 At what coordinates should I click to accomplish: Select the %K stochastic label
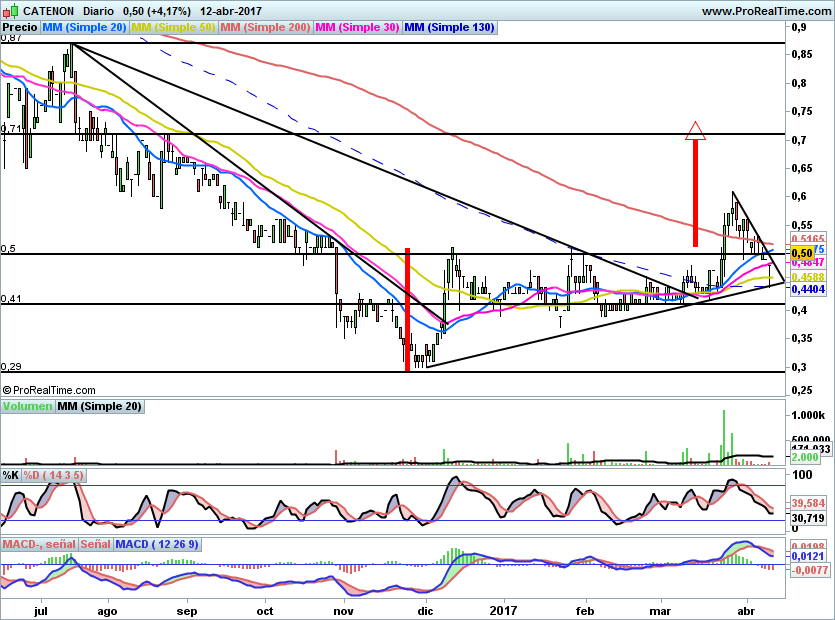pyautogui.click(x=11, y=474)
